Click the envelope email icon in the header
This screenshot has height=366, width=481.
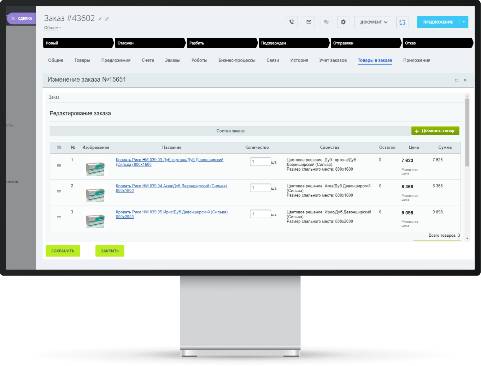(309, 22)
